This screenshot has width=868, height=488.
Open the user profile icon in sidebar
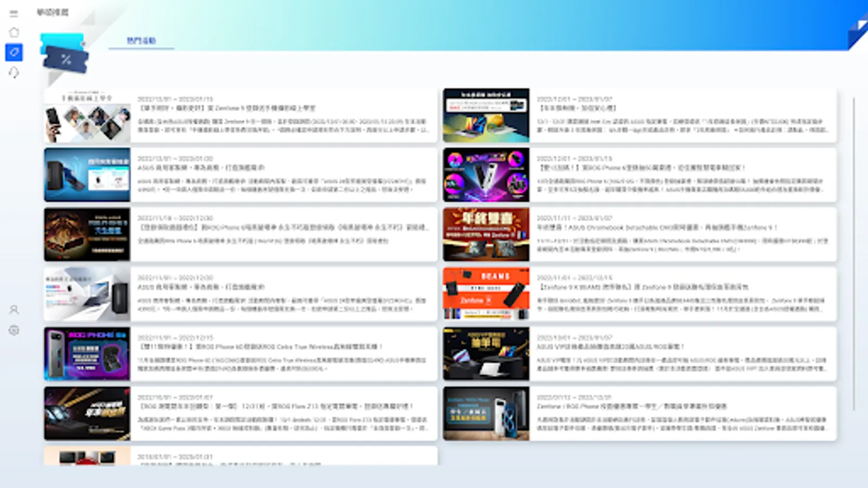pyautogui.click(x=14, y=310)
